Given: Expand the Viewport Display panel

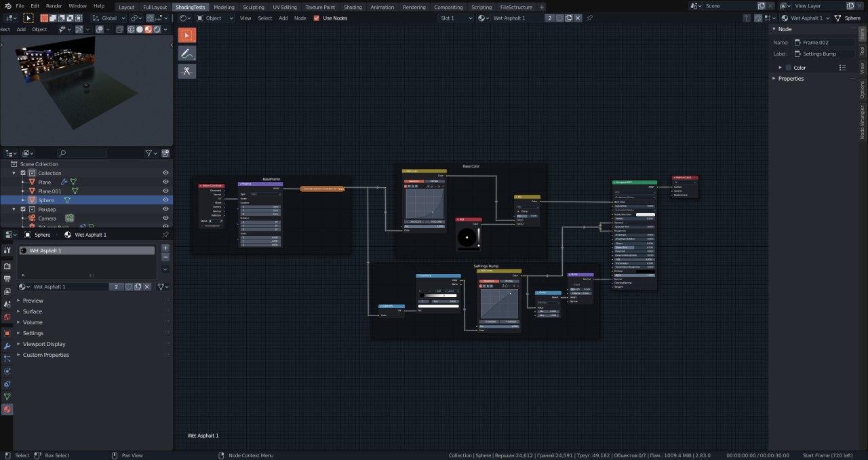Looking at the screenshot, I should (x=44, y=344).
